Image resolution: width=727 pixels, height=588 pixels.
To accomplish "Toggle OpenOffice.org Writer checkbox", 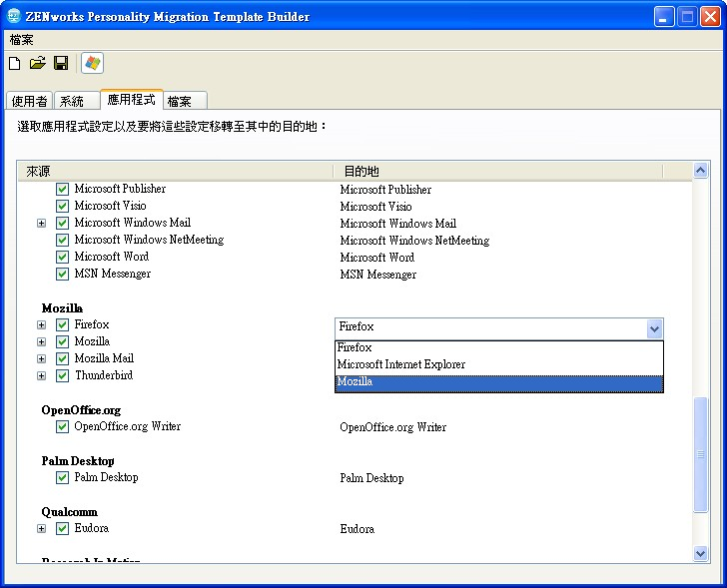I will click(62, 426).
